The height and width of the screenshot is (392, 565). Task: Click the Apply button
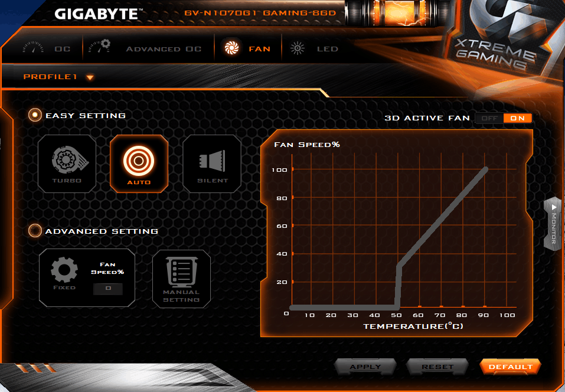coord(365,367)
